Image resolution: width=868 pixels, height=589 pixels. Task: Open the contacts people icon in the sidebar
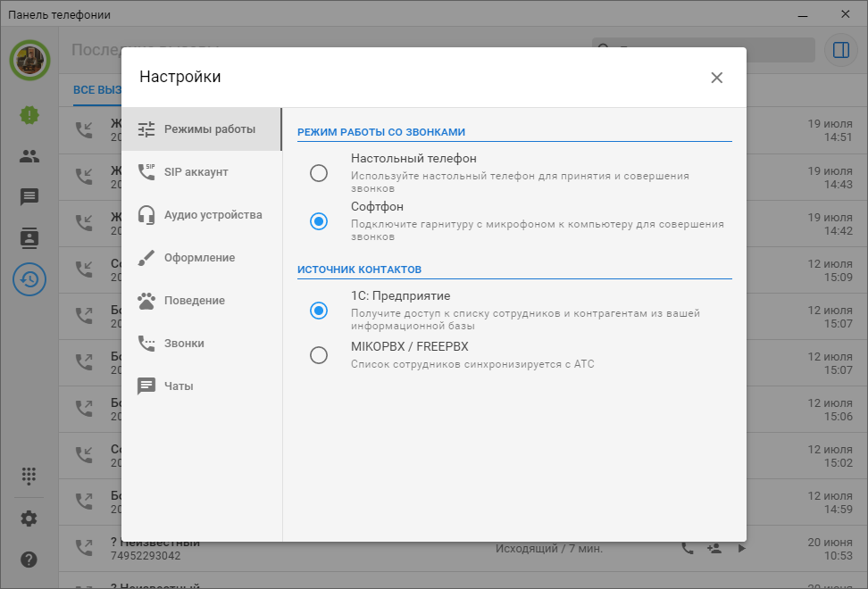click(29, 156)
